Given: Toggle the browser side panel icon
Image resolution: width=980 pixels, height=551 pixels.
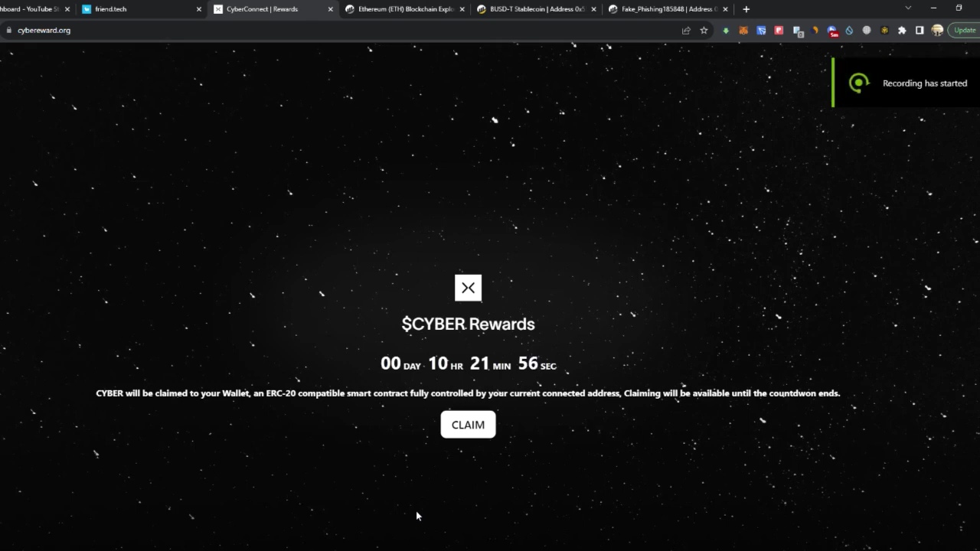Looking at the screenshot, I should pyautogui.click(x=920, y=31).
